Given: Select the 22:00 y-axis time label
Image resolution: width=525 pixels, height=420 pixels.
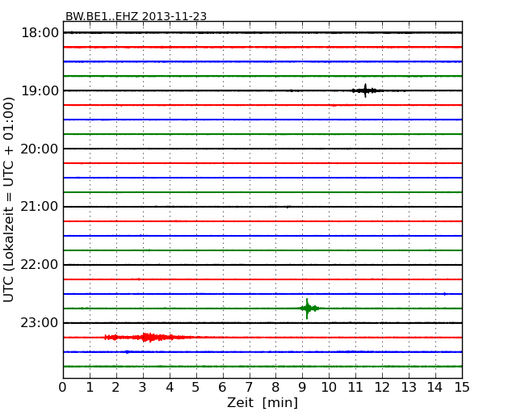Looking at the screenshot, I should [x=40, y=265].
